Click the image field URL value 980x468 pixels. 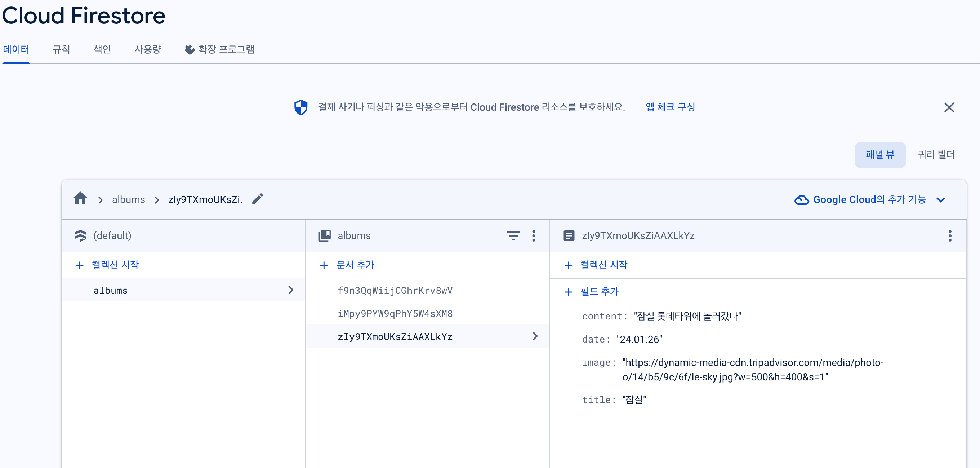coord(753,369)
